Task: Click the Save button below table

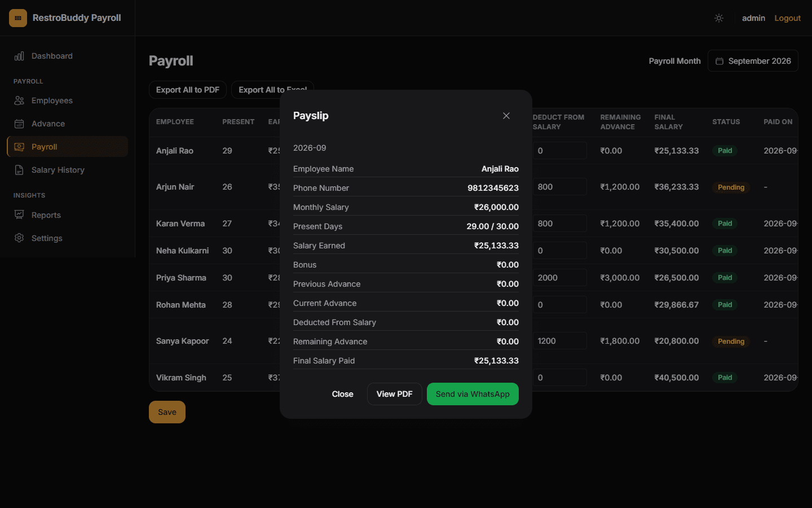Action: (167, 412)
